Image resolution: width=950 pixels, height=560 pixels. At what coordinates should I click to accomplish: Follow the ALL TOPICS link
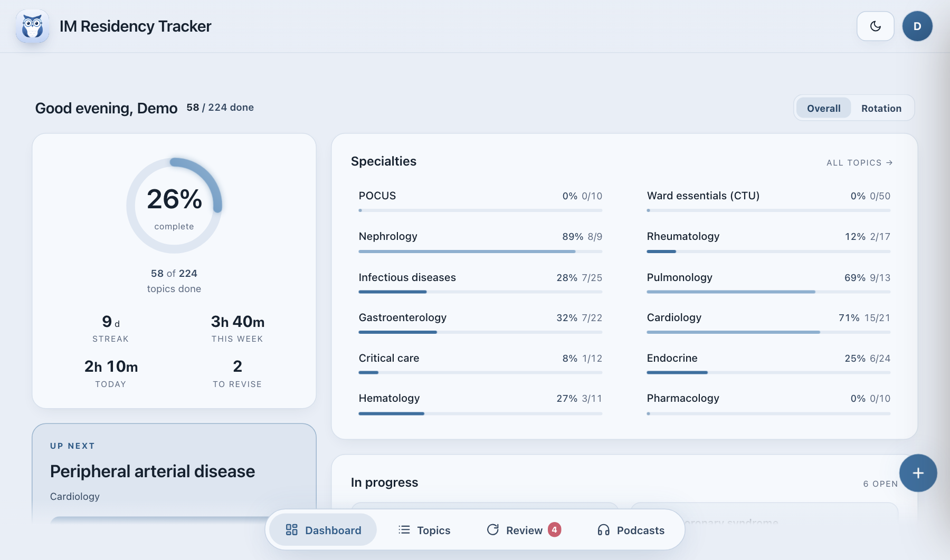859,163
